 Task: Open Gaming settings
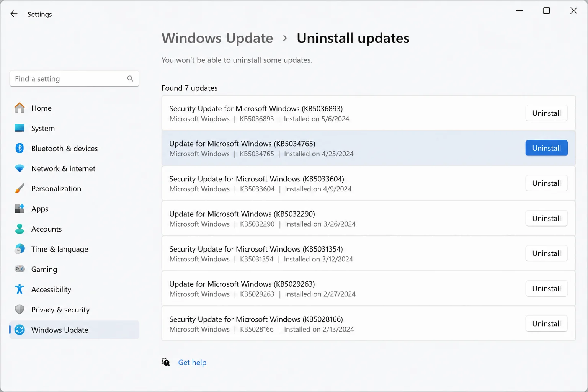(74, 269)
